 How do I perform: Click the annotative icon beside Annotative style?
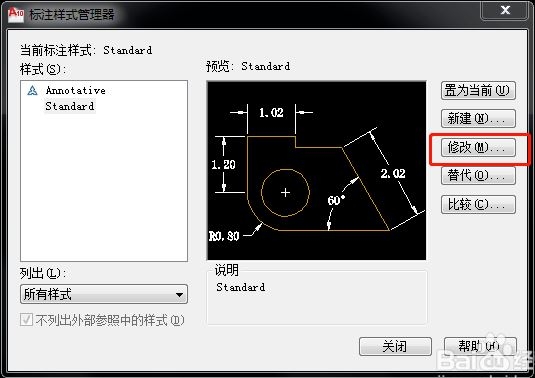click(x=32, y=90)
